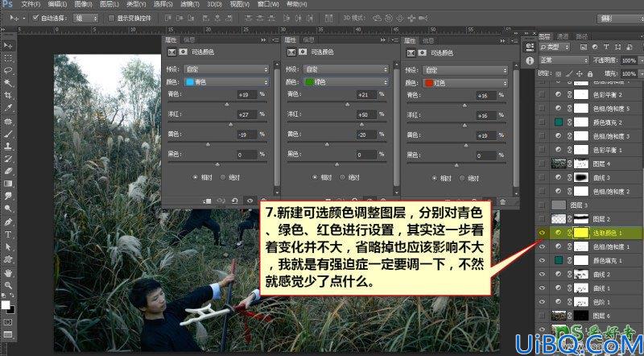Open the 图层(L) menu
Image resolution: width=644 pixels, height=356 pixels.
[109, 4]
